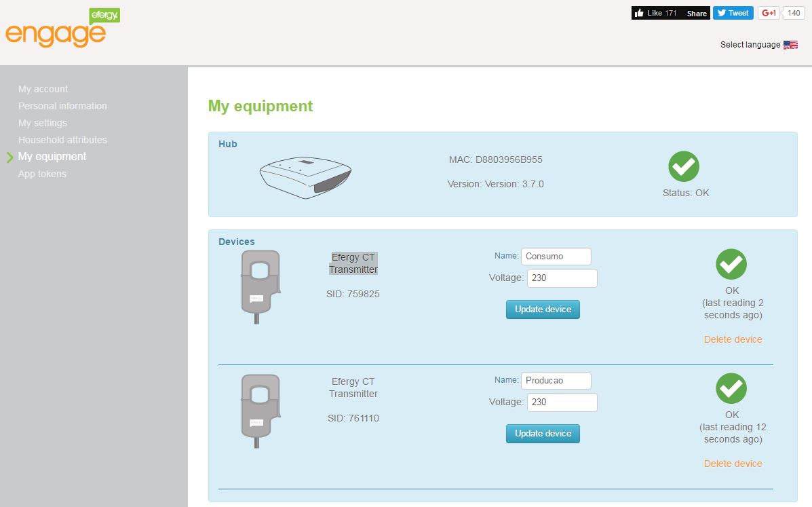Click the efergy engage logo
This screenshot has height=507, width=812.
62,28
